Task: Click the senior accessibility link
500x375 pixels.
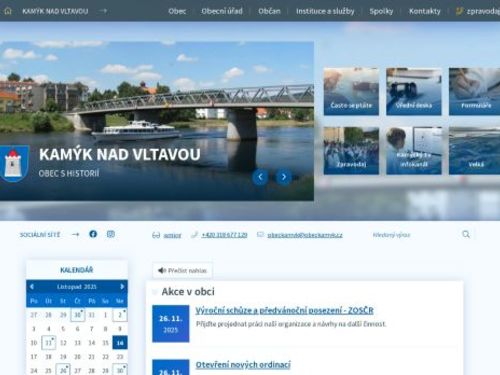Action: pyautogui.click(x=172, y=235)
